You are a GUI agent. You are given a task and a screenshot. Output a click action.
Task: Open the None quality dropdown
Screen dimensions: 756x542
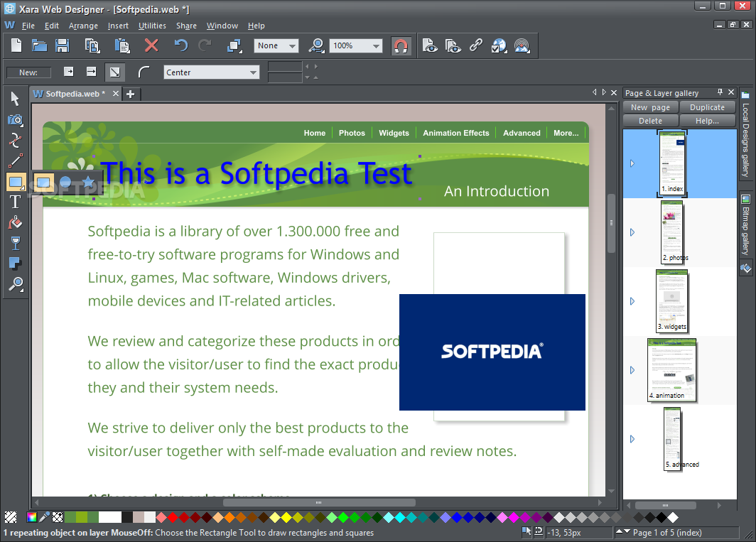tap(276, 45)
